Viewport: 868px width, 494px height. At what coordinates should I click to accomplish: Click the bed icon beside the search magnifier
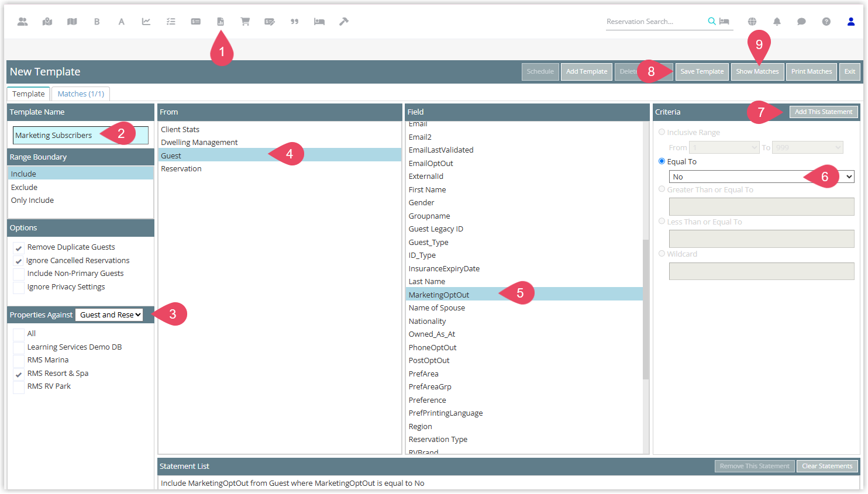pyautogui.click(x=724, y=21)
